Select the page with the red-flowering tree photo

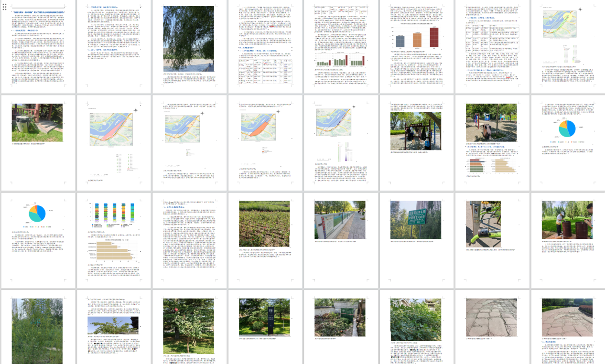point(189,327)
